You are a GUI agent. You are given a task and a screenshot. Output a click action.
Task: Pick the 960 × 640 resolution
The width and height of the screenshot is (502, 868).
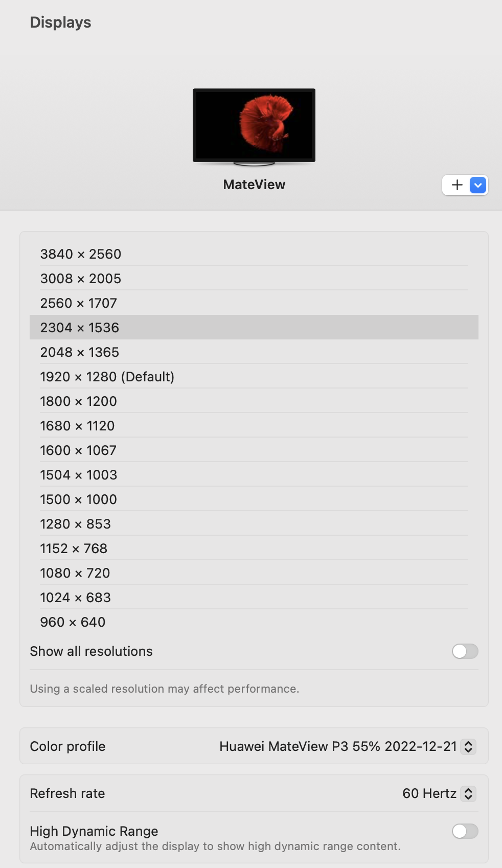click(x=254, y=622)
